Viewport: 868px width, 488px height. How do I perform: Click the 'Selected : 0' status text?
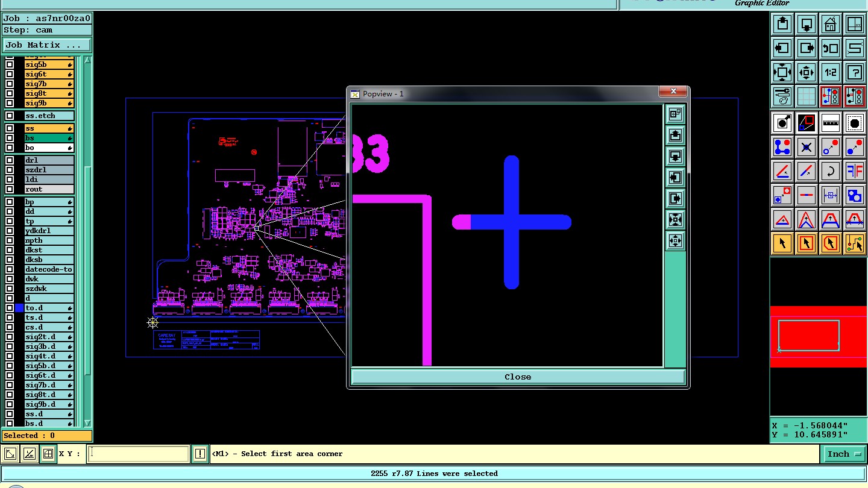pos(29,436)
